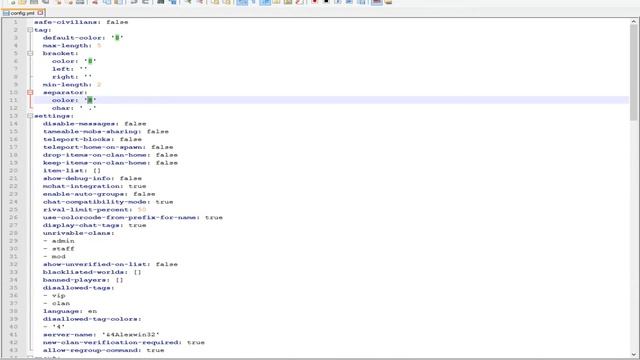Click the '- mod' list entry
The height and width of the screenshot is (360, 640).
point(54,257)
